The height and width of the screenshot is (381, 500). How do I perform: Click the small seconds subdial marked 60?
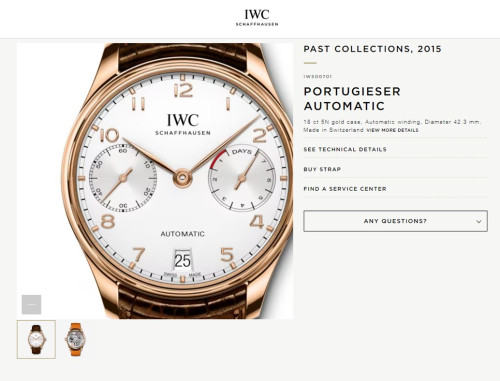point(123,178)
